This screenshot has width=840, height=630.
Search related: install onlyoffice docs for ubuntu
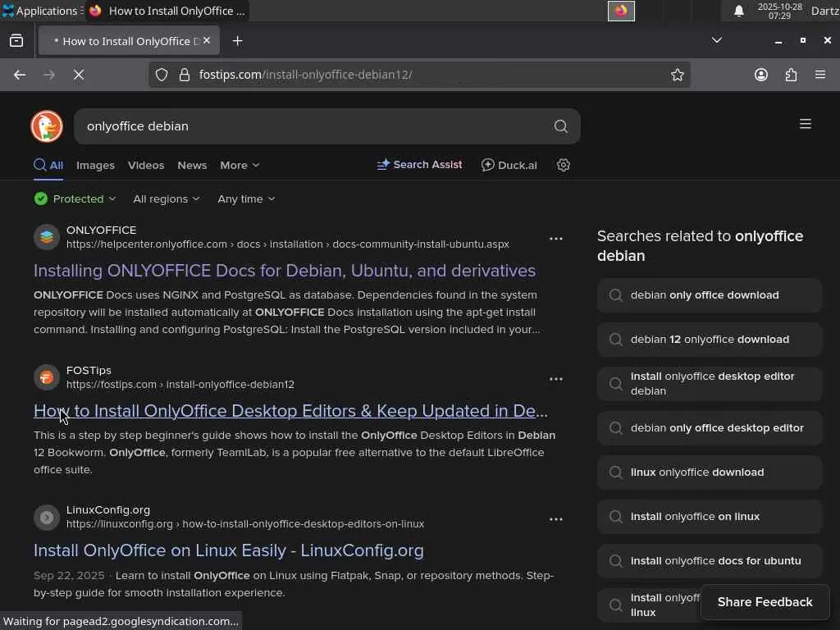tap(710, 561)
